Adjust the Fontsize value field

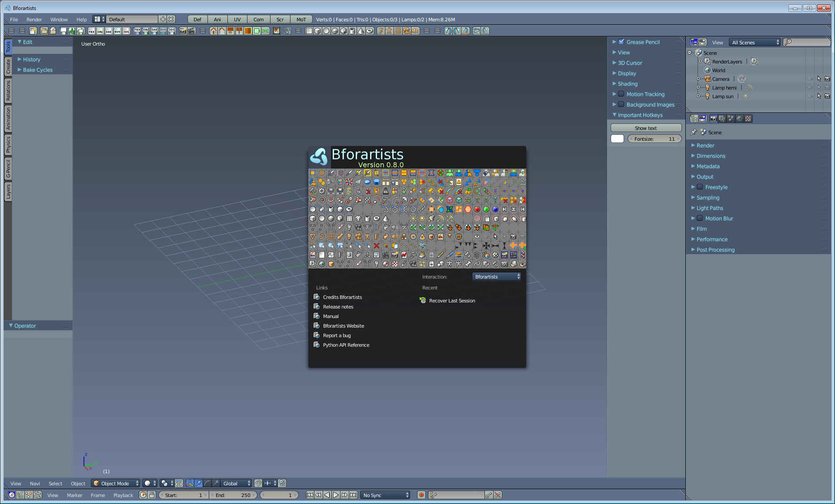[x=655, y=139]
